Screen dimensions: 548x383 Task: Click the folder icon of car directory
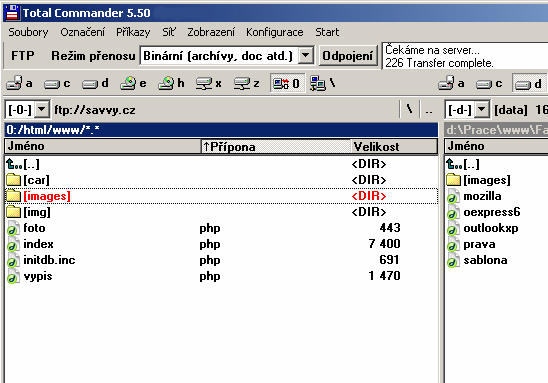13,180
